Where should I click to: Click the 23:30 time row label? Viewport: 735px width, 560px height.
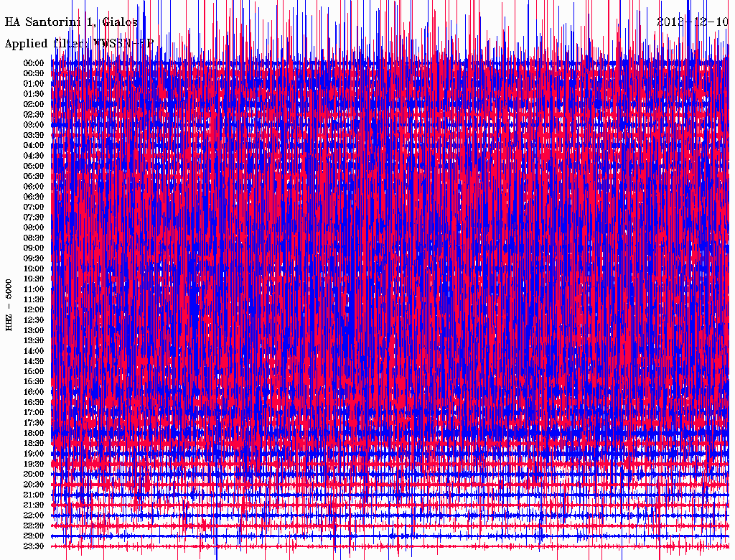click(34, 546)
